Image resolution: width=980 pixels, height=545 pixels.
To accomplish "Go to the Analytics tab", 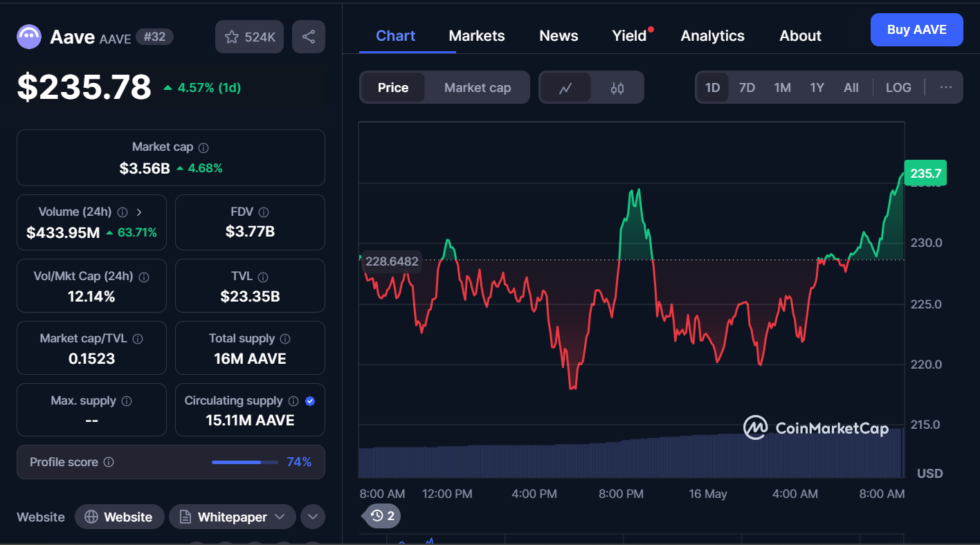I will tap(713, 36).
